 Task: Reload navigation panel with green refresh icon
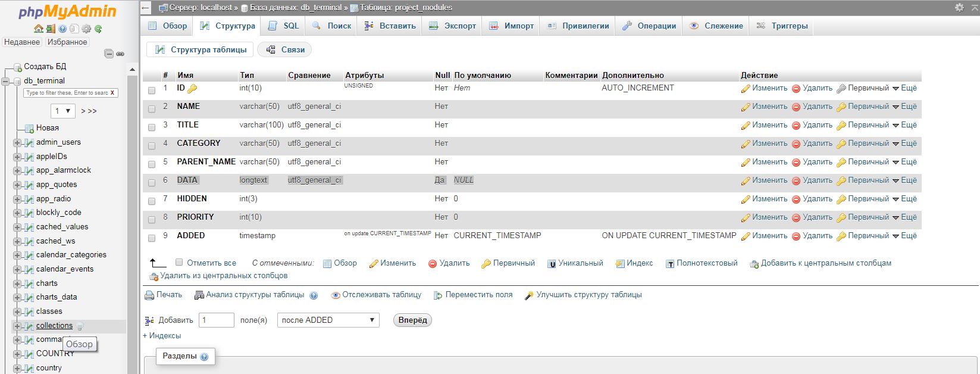point(98,29)
